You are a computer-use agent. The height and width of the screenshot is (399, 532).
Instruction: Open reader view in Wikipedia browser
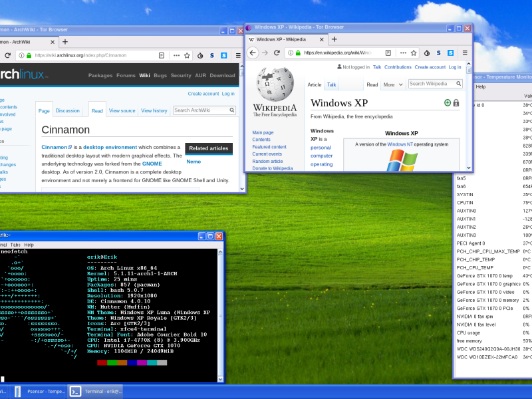point(388,53)
